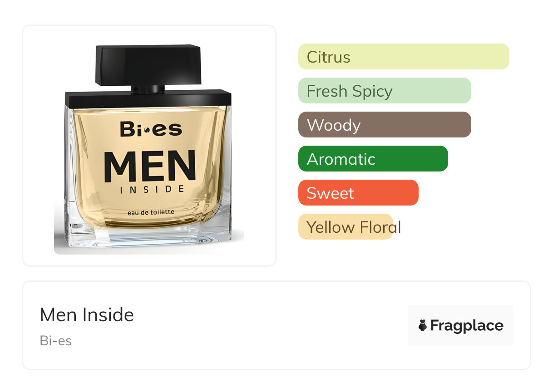Click the Woody label text
This screenshot has width=553, height=392.
pos(334,125)
